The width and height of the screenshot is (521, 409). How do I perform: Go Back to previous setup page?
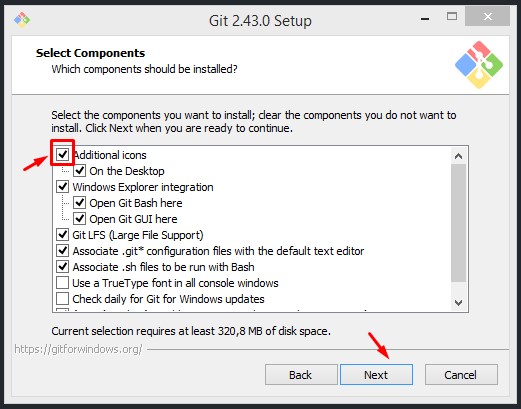coord(301,375)
